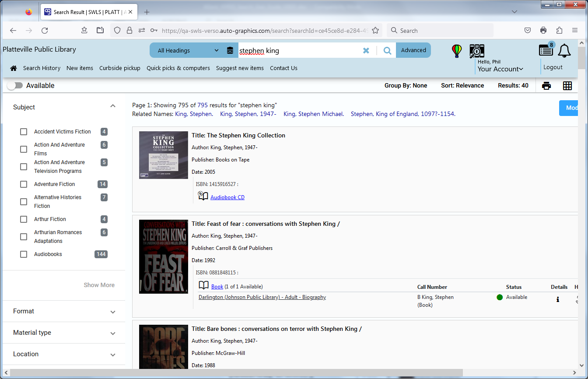This screenshot has height=379, width=588.
Task: Click the magnifier search button
Action: click(x=387, y=50)
